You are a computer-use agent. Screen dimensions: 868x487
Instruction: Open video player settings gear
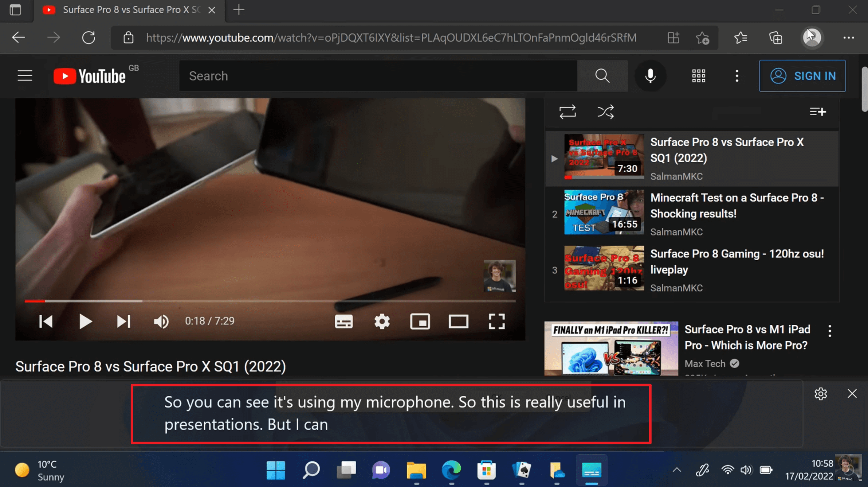(382, 321)
